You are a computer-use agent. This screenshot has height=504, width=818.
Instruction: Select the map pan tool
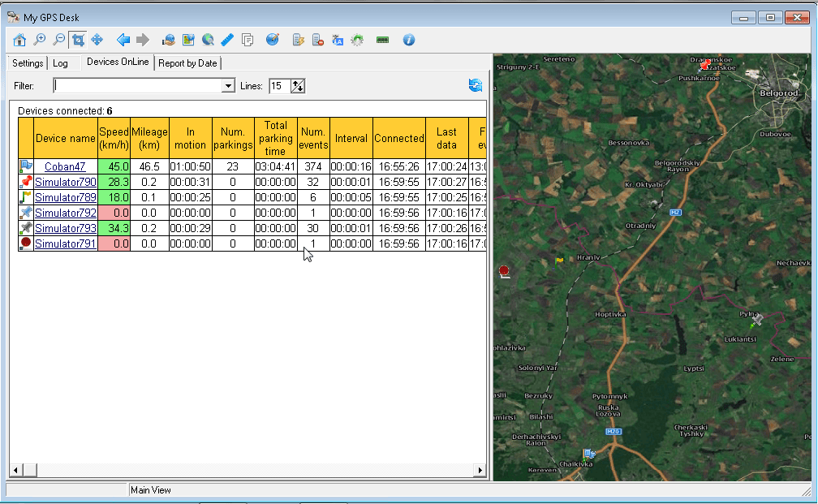[97, 39]
